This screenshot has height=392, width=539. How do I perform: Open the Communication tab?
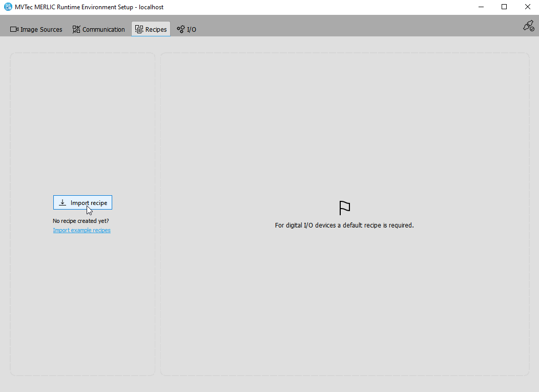tap(103, 30)
